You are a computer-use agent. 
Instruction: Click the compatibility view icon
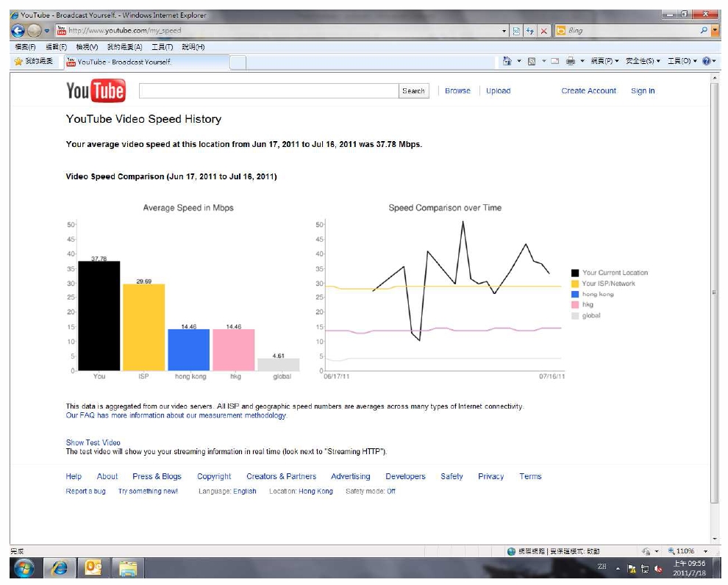pos(516,31)
